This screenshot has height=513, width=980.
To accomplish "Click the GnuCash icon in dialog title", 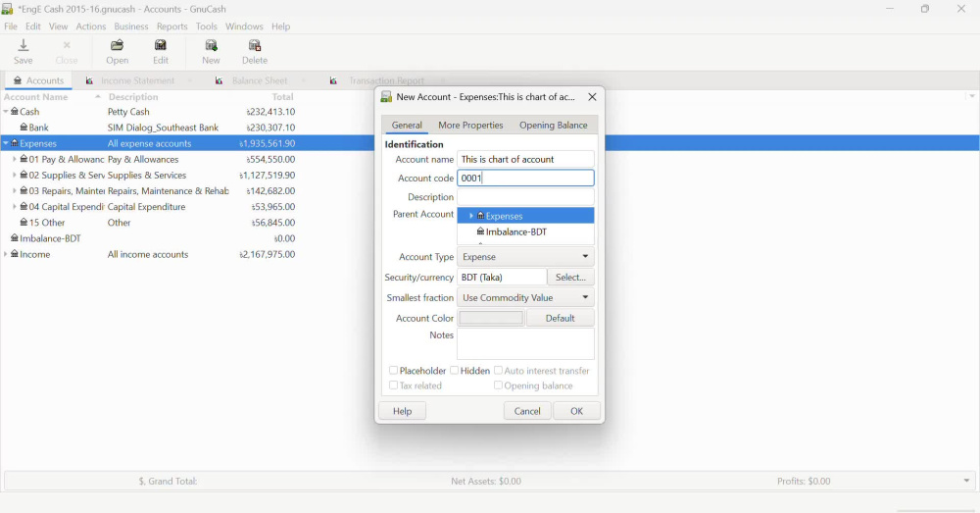I will pos(386,97).
